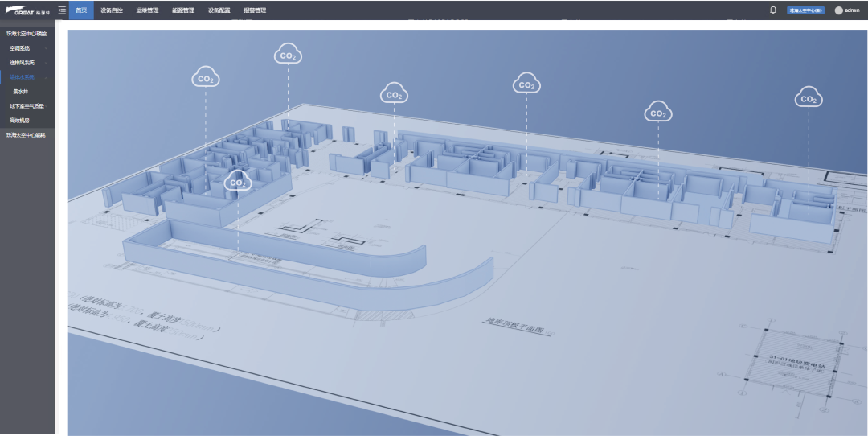Click the admin username
Viewport: 868px width, 436px height.
pyautogui.click(x=852, y=10)
